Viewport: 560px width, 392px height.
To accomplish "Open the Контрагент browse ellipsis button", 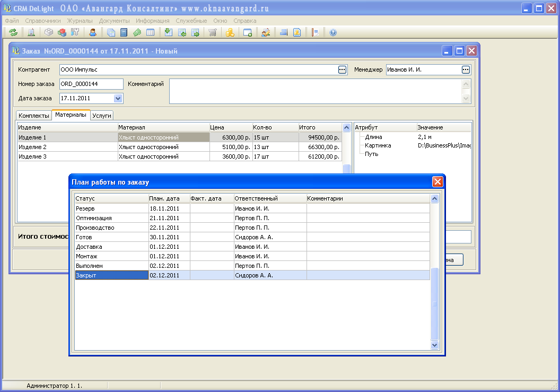I will [x=342, y=69].
